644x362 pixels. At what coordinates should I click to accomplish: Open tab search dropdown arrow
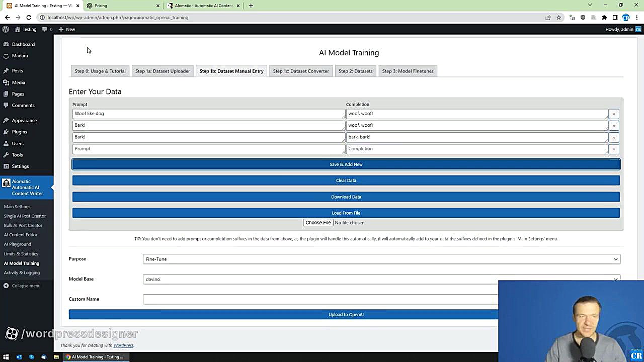590,5
